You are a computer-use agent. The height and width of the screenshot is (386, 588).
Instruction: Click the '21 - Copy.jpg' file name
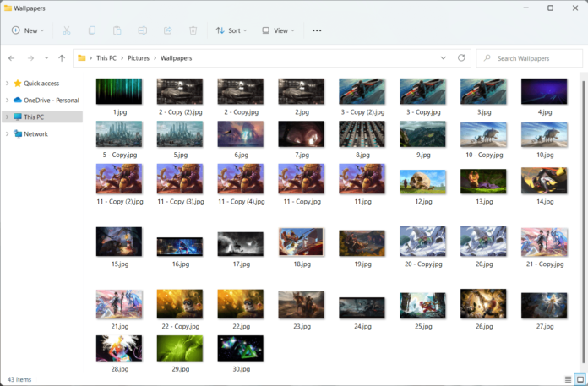(x=545, y=264)
